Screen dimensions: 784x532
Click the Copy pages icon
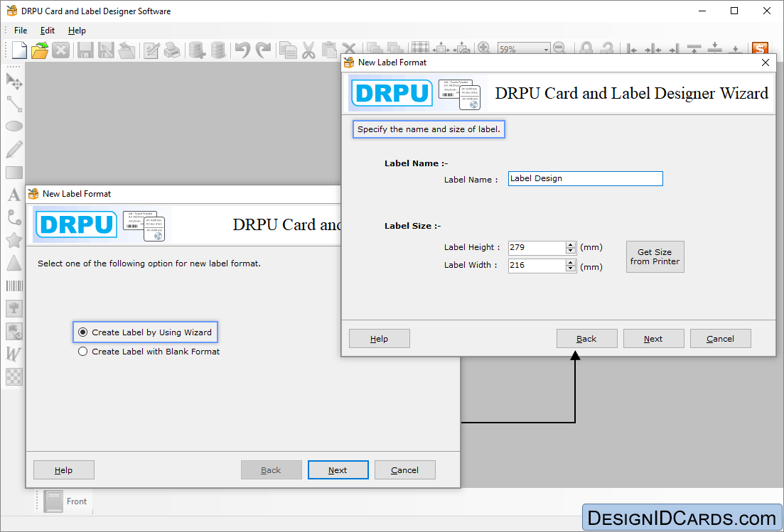288,50
